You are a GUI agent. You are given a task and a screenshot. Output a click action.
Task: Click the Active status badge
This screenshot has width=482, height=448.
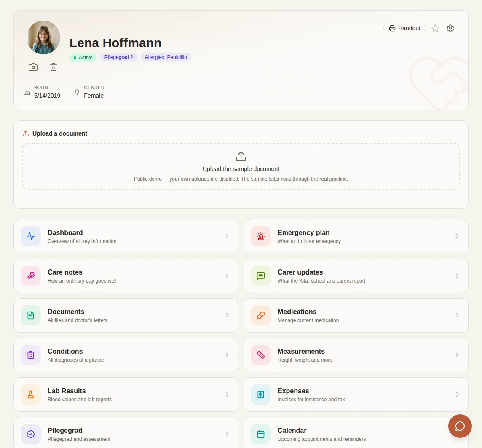[x=83, y=57]
